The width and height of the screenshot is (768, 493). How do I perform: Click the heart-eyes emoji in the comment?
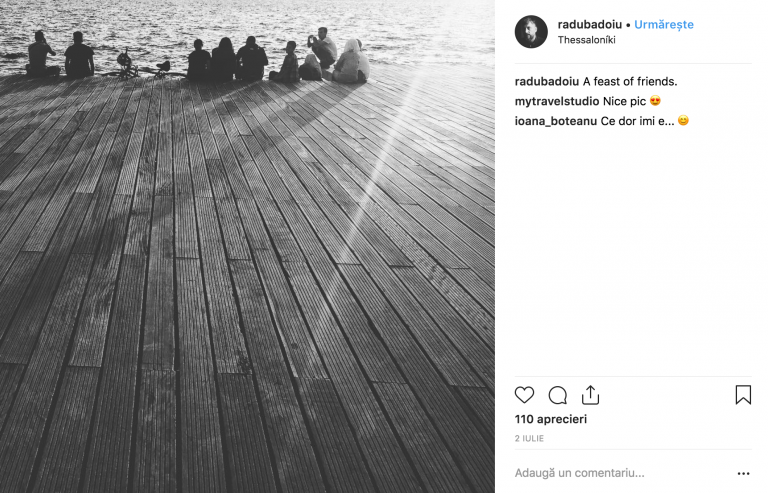[x=655, y=101]
